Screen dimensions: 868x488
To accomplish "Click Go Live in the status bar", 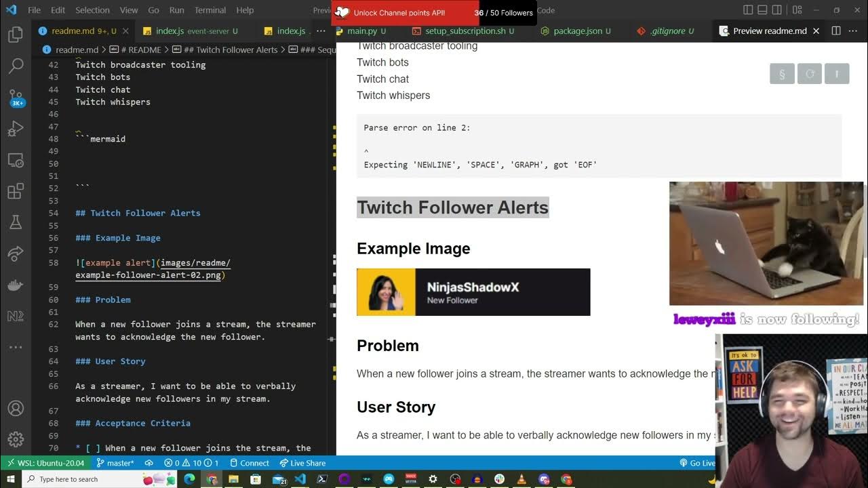I will [x=698, y=463].
